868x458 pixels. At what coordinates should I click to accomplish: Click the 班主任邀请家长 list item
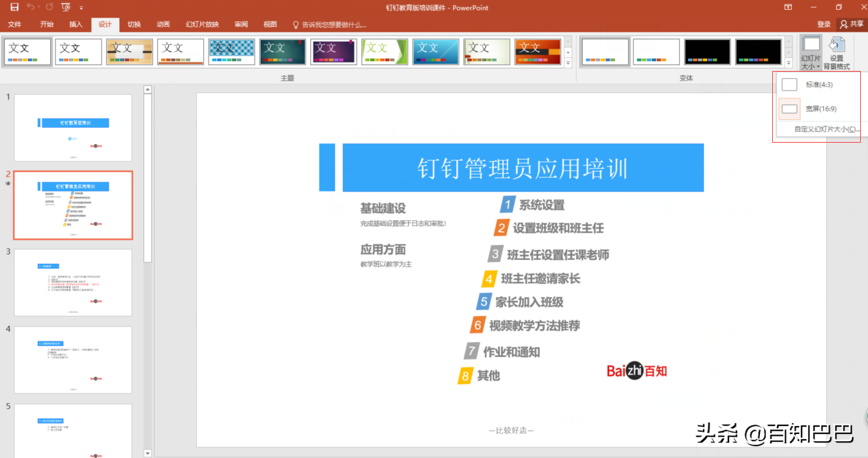click(540, 279)
